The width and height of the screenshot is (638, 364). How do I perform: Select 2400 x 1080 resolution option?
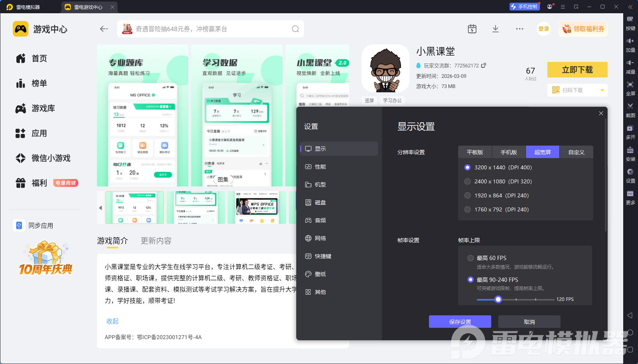(468, 181)
